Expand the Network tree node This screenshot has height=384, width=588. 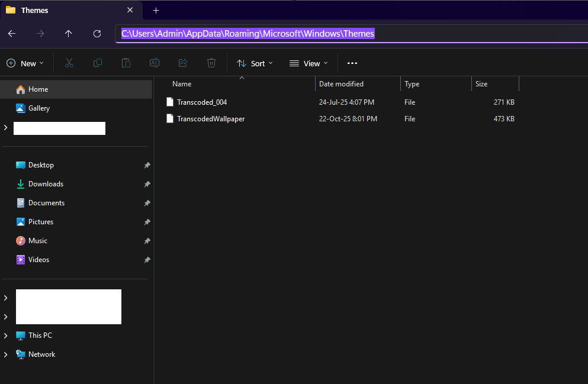(5, 354)
